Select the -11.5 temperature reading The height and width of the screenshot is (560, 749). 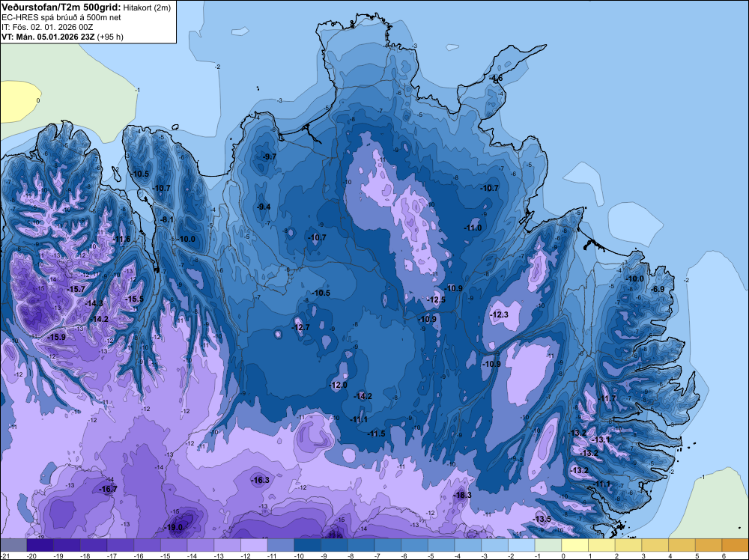(376, 433)
